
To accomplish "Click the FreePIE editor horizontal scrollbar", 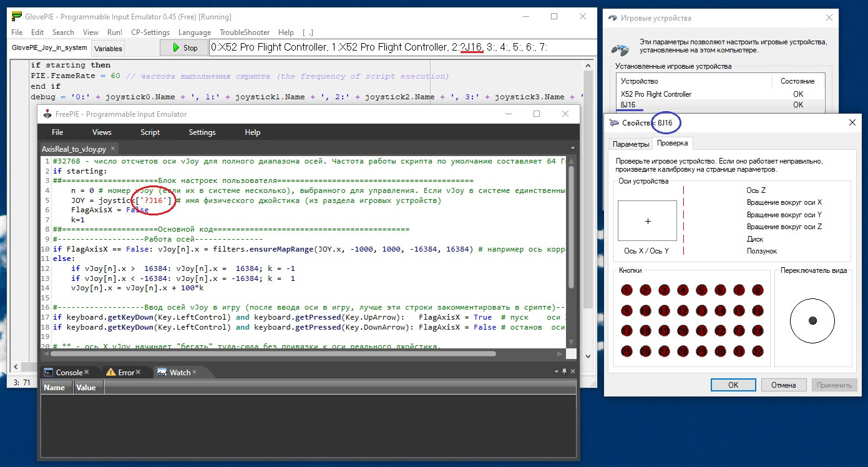I will pyautogui.click(x=273, y=354).
